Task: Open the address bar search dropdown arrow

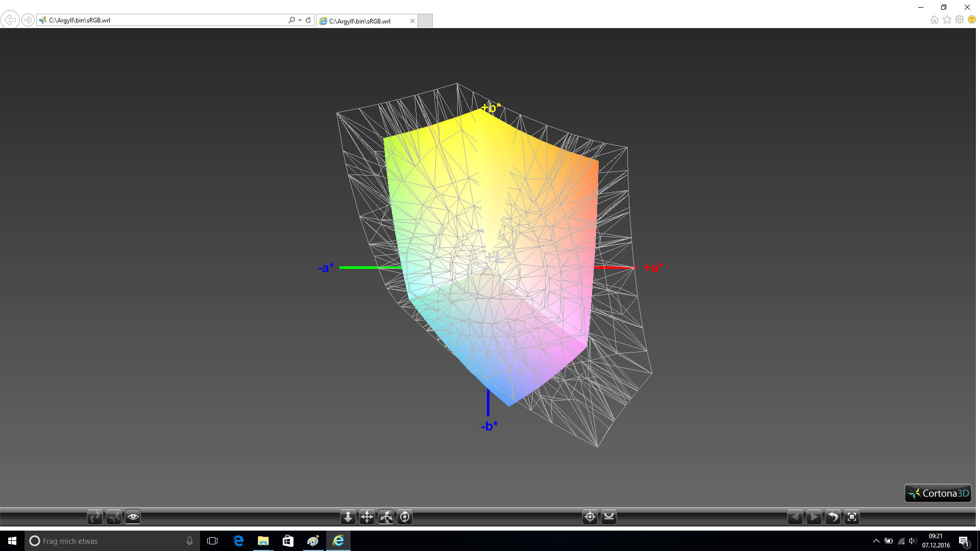Action: click(300, 20)
